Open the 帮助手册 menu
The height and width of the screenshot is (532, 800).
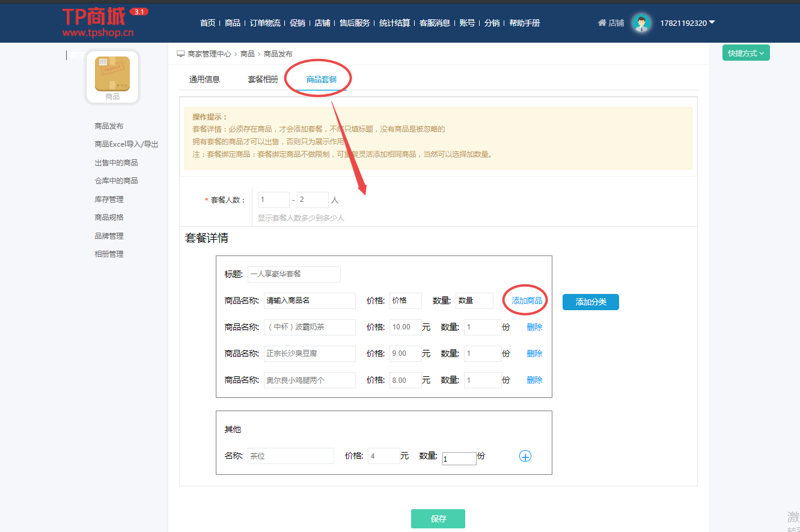click(524, 23)
